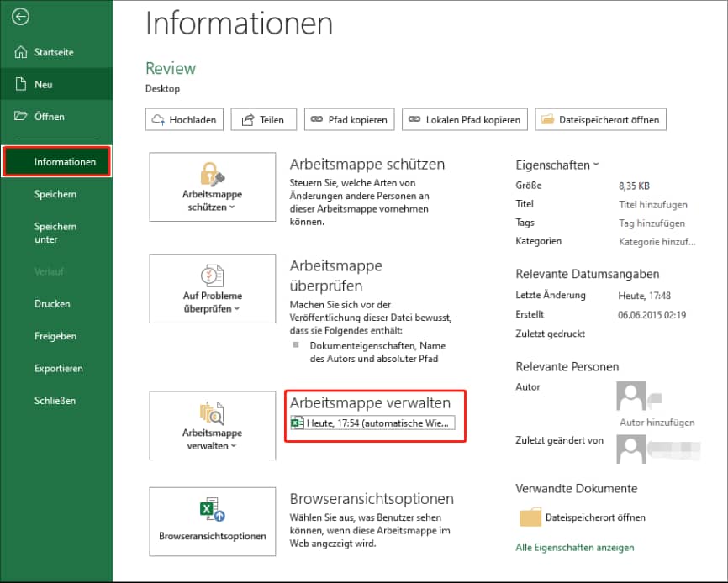Click the padlock and key icon
The width and height of the screenshot is (728, 583).
[x=212, y=174]
